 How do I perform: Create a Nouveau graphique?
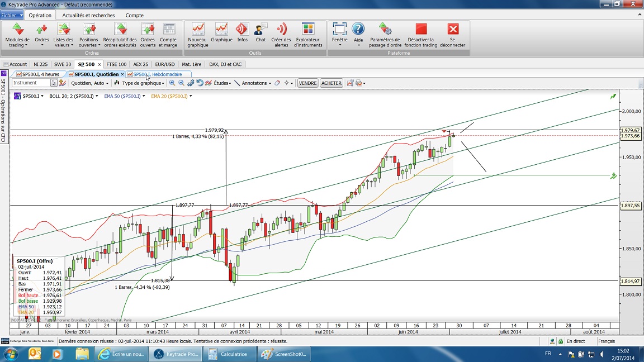point(197,35)
